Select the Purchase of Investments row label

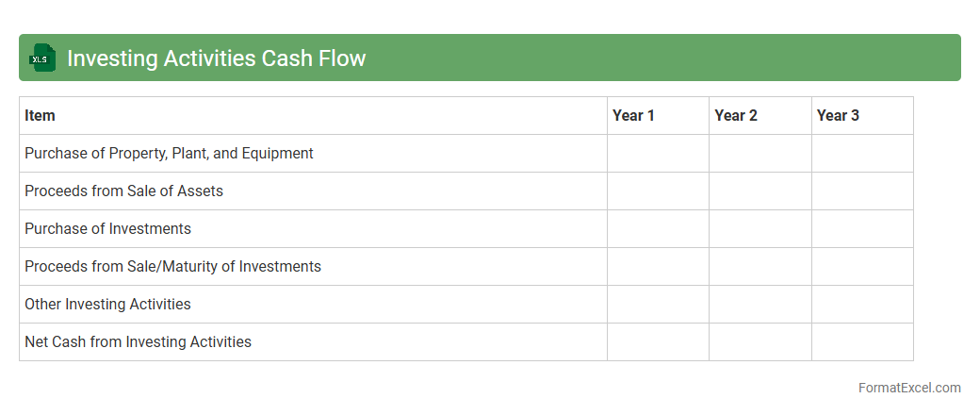click(x=108, y=228)
